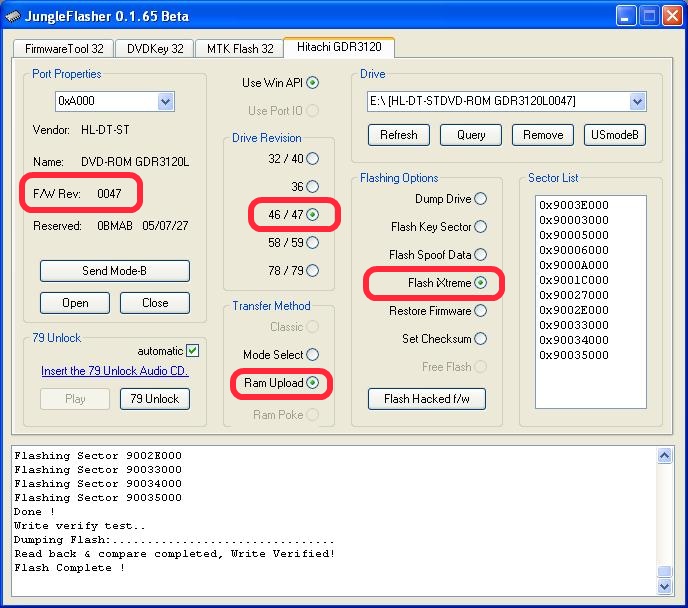Select the Hitachi GDR3120 tab
The height and width of the screenshot is (608, 688).
pos(339,47)
